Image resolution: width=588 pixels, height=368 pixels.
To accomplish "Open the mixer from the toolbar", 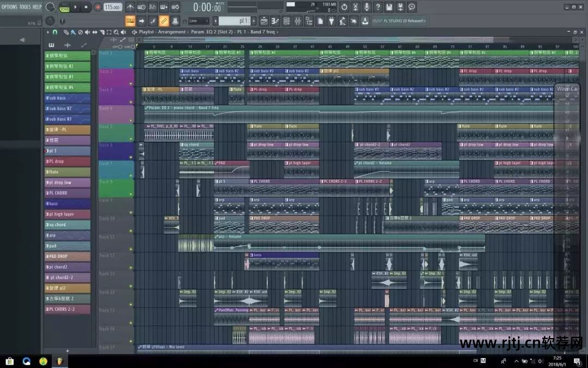I will (298, 21).
